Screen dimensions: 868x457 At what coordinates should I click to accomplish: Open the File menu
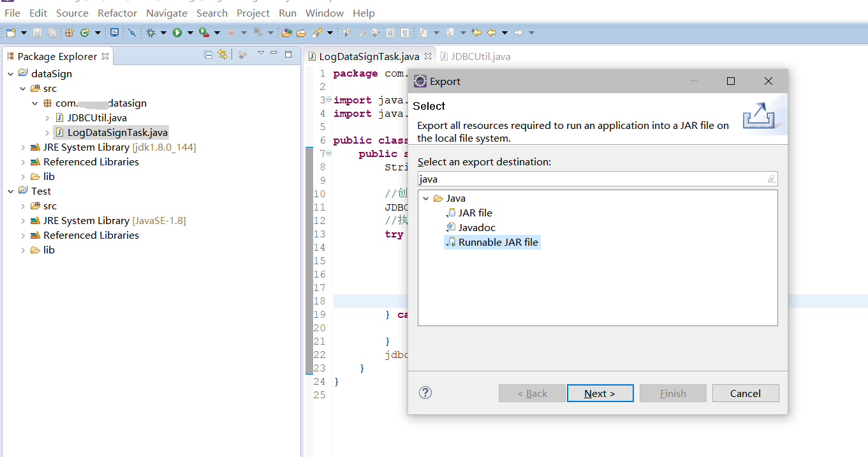click(12, 13)
